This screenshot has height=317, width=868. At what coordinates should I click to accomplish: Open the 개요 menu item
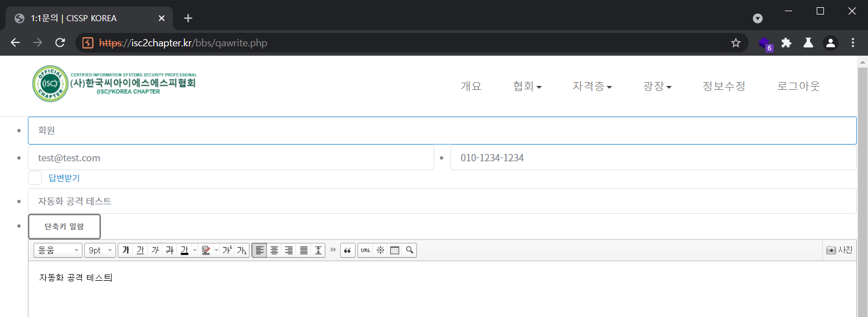point(471,87)
